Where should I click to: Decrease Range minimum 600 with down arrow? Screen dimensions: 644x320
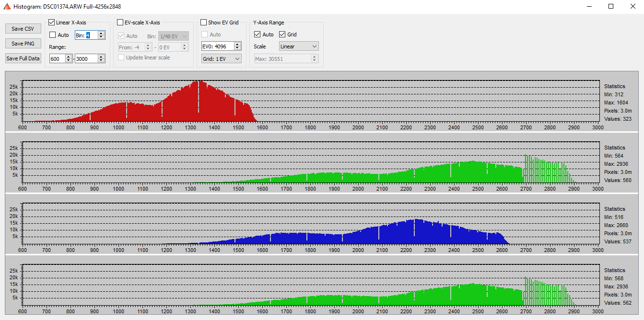[x=69, y=60]
